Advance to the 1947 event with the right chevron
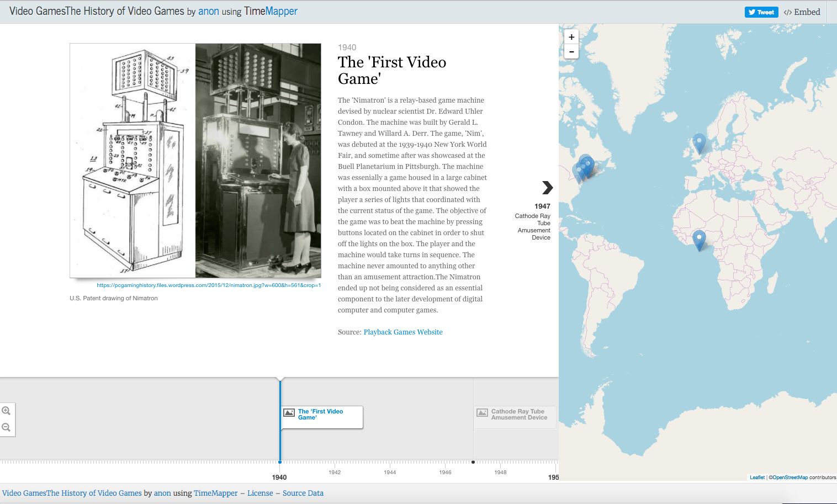 [x=547, y=188]
